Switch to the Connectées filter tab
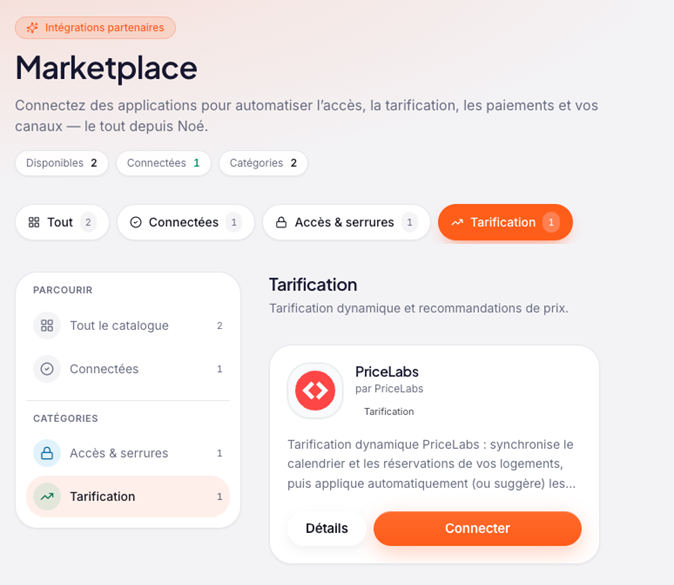The width and height of the screenshot is (674, 585). point(186,222)
